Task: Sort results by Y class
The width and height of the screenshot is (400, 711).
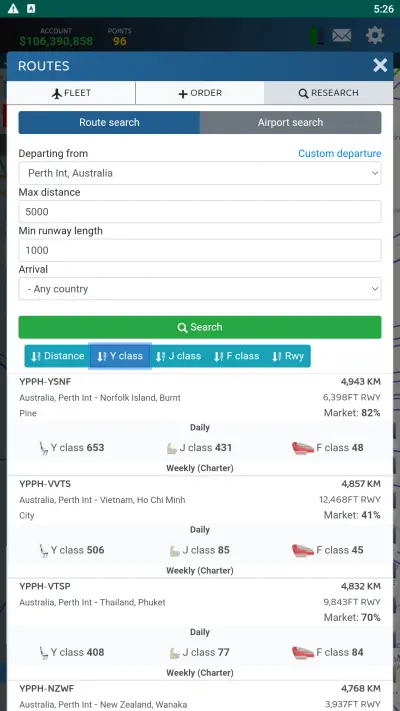Action: coord(120,356)
